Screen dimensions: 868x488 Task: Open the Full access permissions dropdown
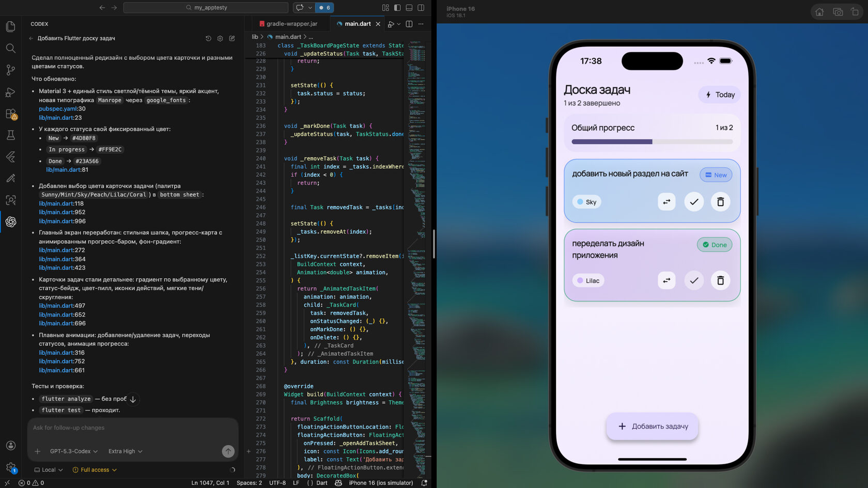click(95, 470)
